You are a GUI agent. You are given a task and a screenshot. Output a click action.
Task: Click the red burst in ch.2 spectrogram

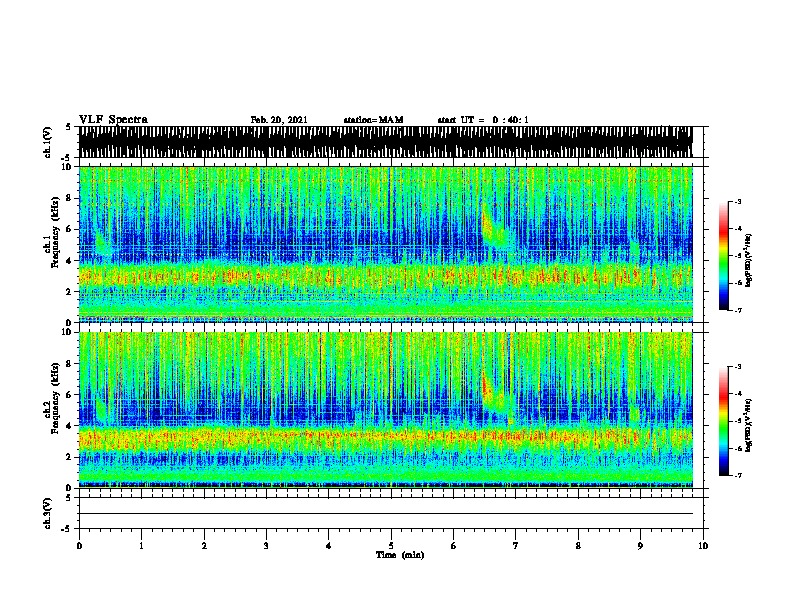[487, 386]
